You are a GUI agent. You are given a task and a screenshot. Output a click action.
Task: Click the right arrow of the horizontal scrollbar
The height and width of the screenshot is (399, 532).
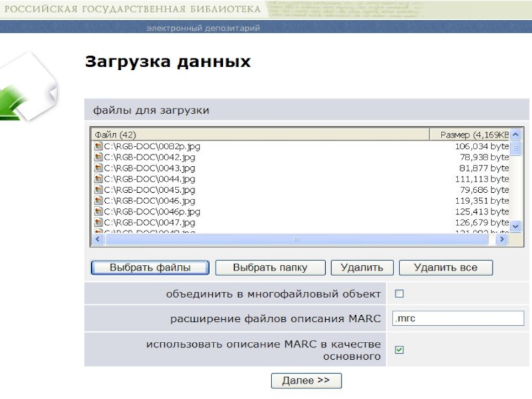pyautogui.click(x=502, y=239)
